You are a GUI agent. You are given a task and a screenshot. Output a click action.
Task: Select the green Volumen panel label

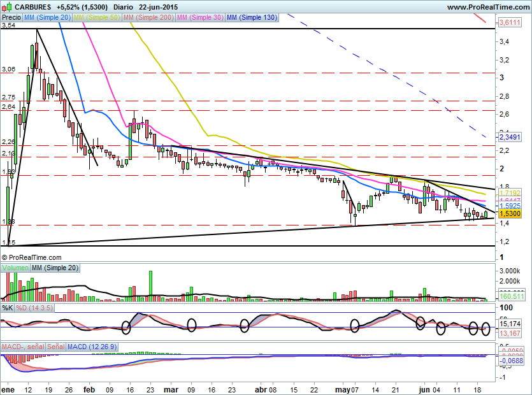pos(15,268)
